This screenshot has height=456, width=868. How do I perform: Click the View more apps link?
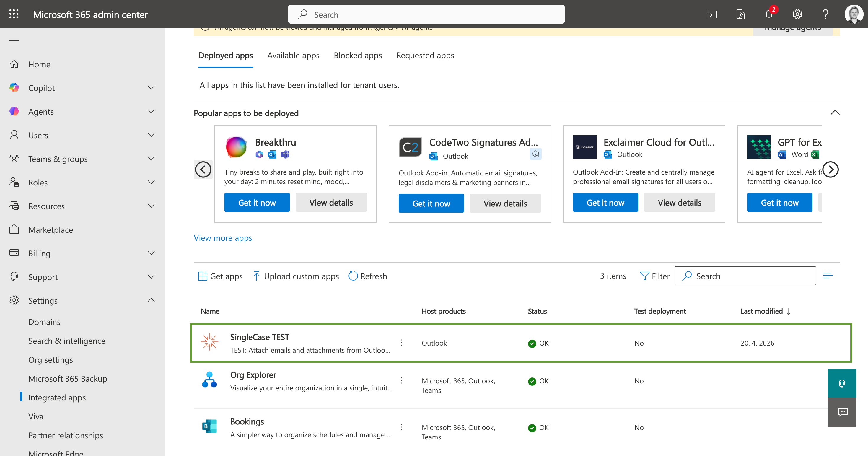tap(223, 238)
